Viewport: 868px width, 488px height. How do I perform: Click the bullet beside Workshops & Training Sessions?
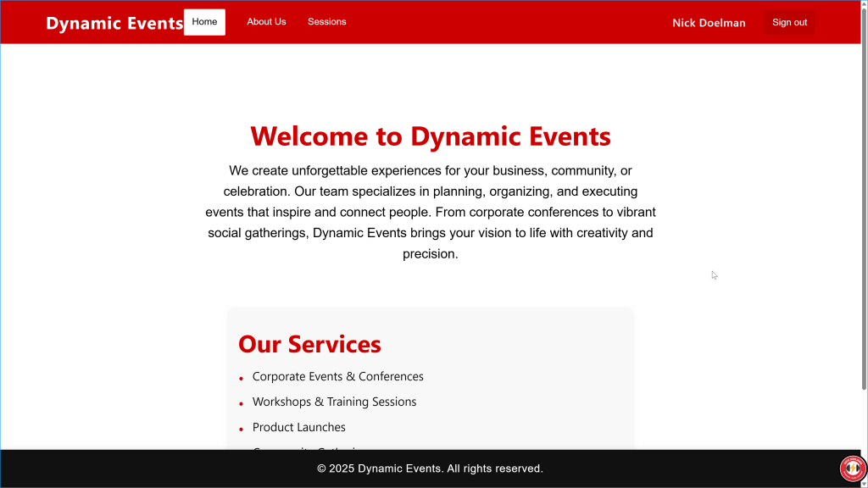[x=242, y=403]
